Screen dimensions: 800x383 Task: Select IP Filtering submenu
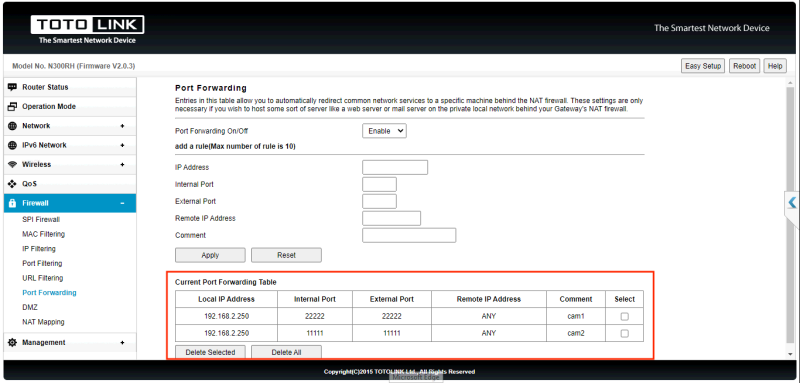[39, 249]
